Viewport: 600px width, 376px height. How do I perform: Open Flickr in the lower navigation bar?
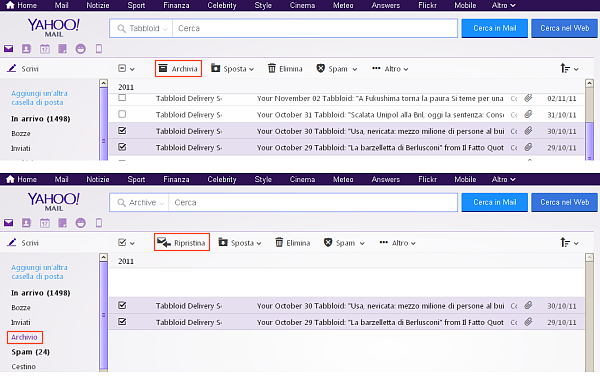pyautogui.click(x=427, y=179)
